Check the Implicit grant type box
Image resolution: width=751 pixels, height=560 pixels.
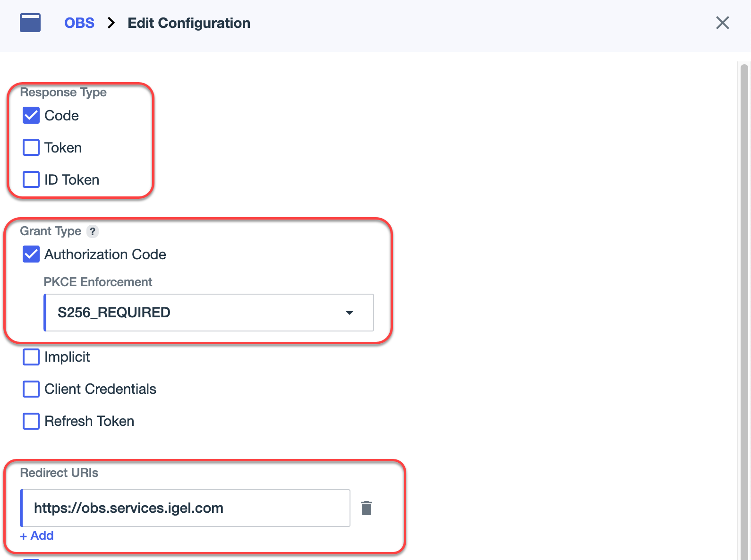pos(31,357)
